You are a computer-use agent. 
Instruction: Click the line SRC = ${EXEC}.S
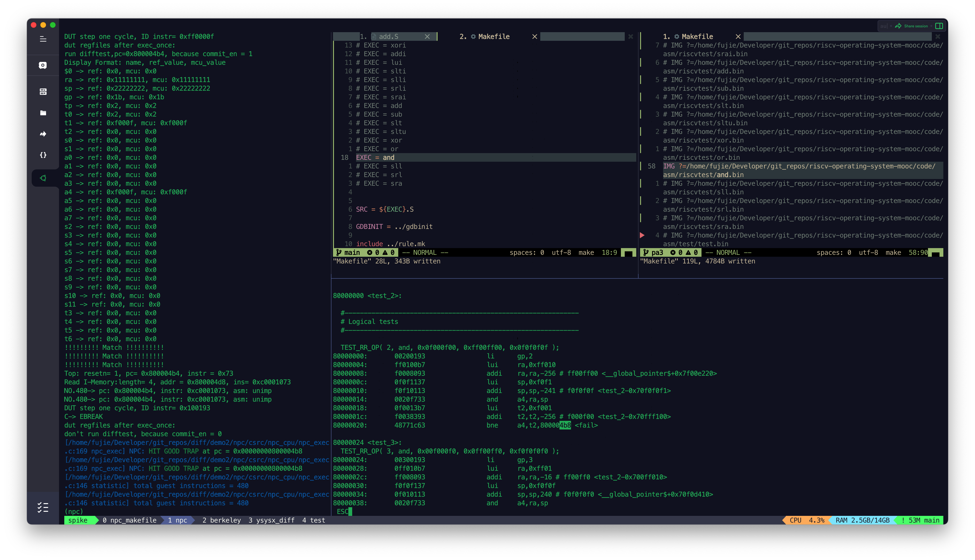click(x=385, y=209)
